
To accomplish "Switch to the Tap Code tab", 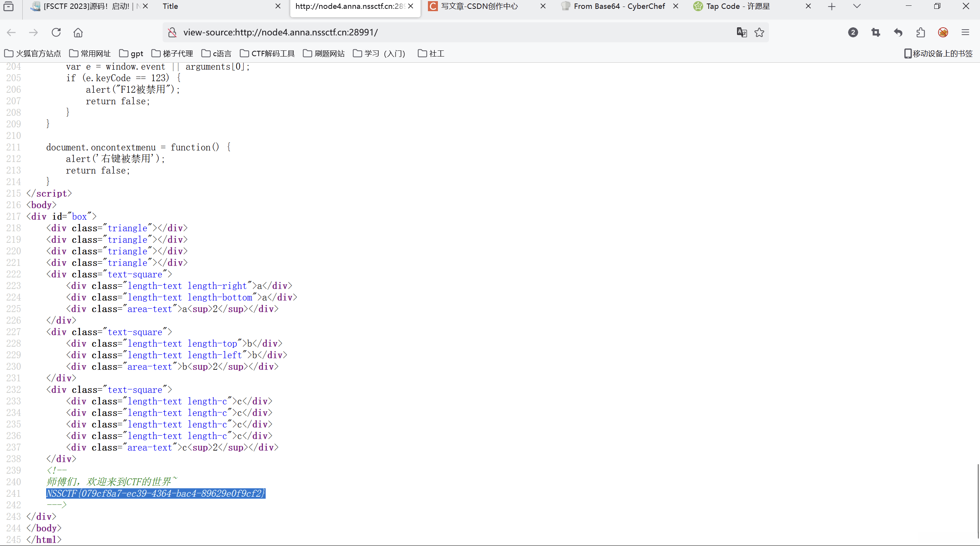I will coord(737,6).
